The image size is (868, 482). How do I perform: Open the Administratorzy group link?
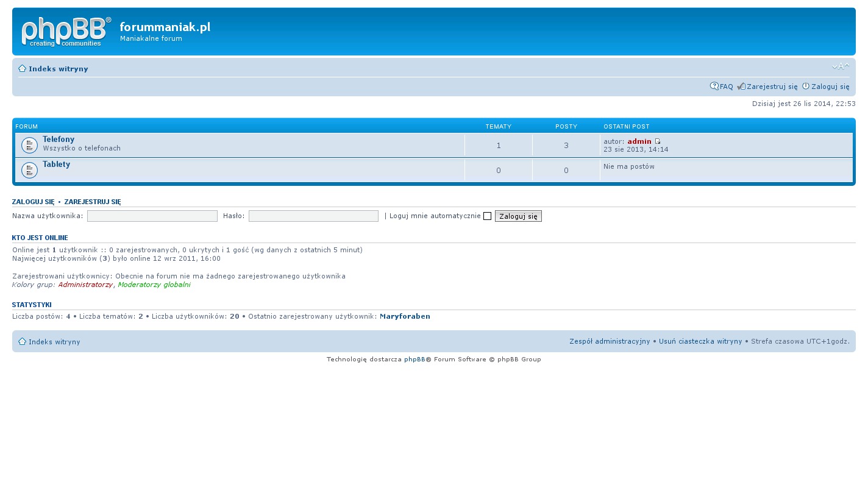[85, 285]
